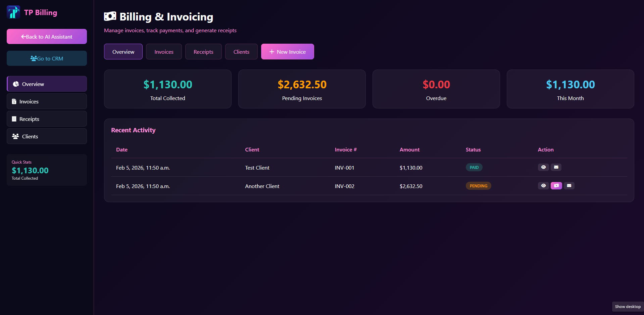Click the email envelope icon for INV-002

coord(569,185)
